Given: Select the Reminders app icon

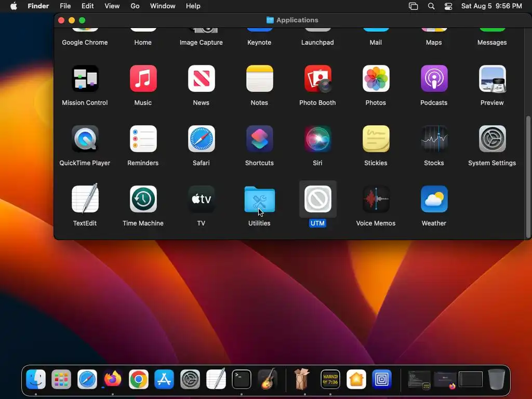Looking at the screenshot, I should pos(143,139).
